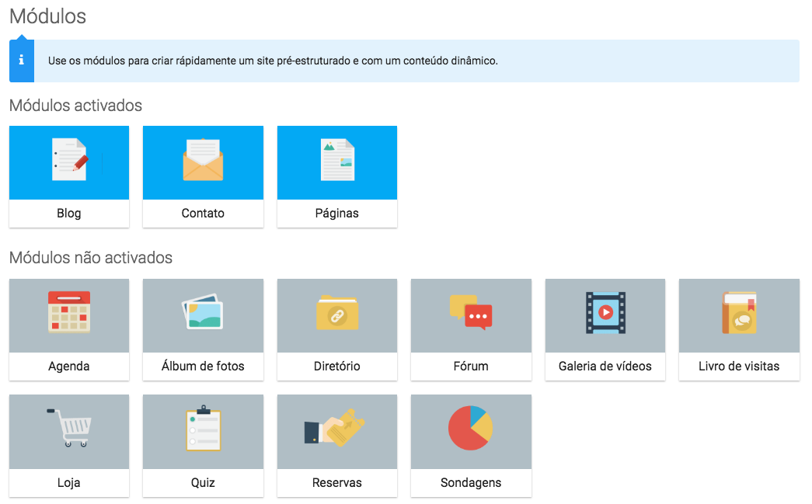Open the Quiz clipboard icon

point(204,428)
